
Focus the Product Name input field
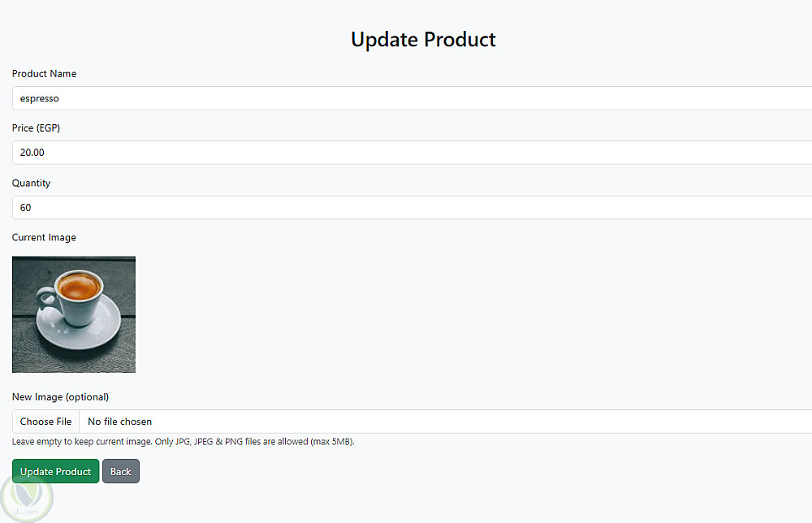click(x=412, y=98)
